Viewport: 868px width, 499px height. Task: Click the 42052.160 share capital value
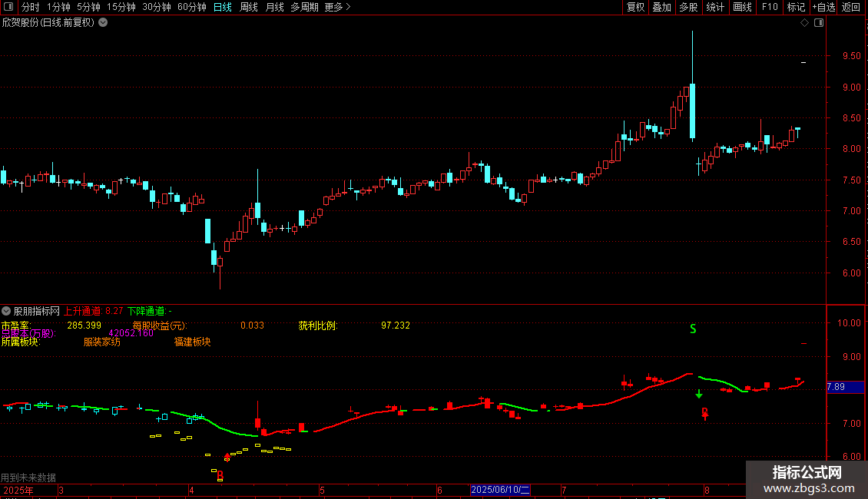click(131, 333)
